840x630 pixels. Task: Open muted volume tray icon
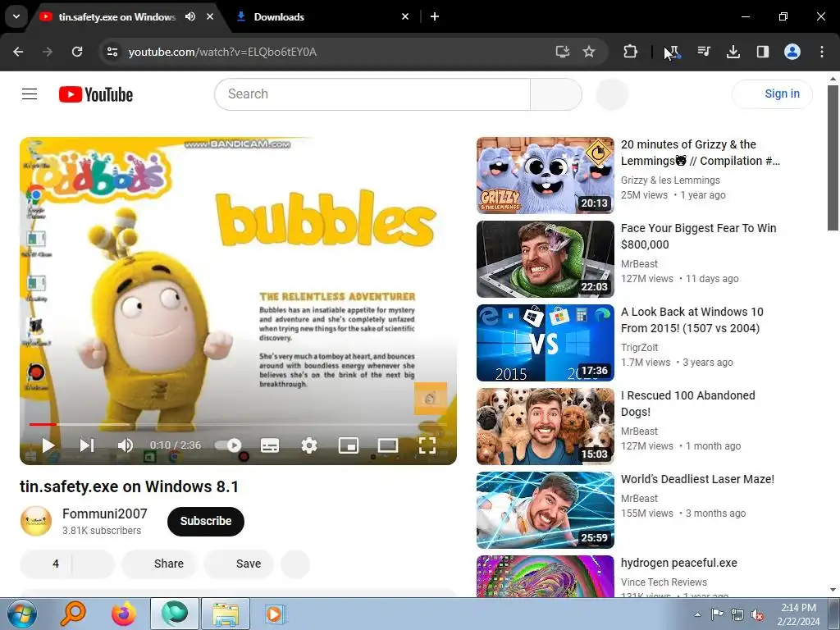coord(757,614)
